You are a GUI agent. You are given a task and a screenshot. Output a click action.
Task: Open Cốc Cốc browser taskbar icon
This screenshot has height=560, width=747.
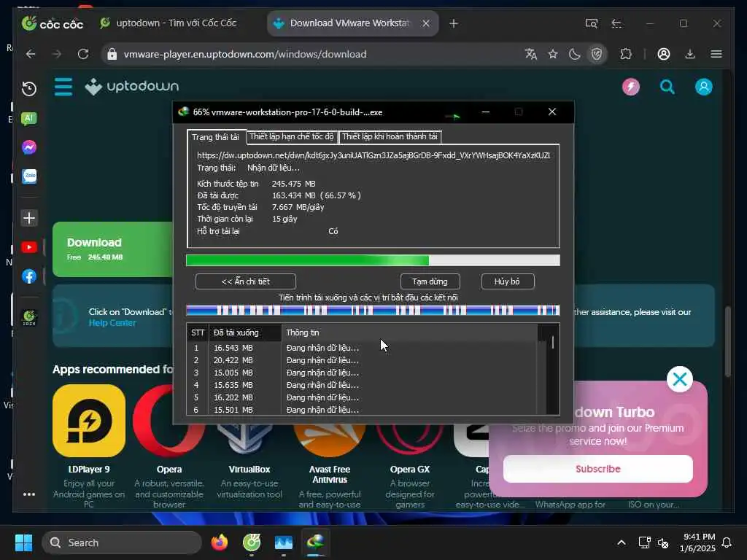252,542
